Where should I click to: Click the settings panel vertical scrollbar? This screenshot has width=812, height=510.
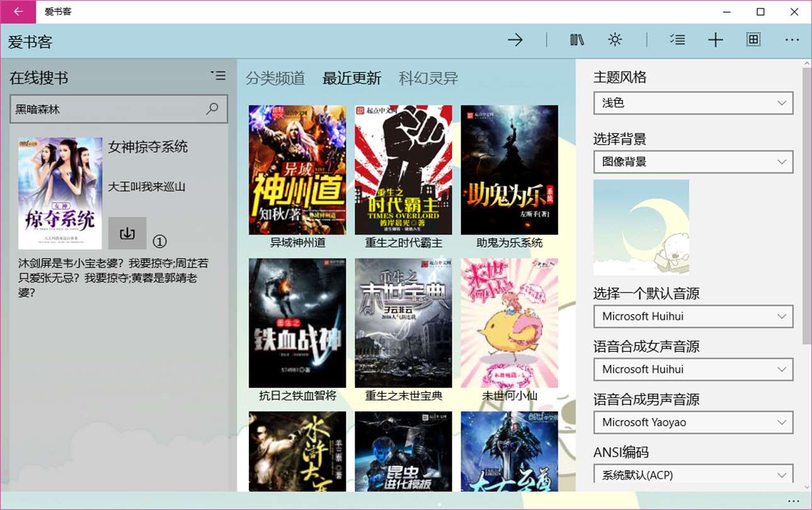807,206
